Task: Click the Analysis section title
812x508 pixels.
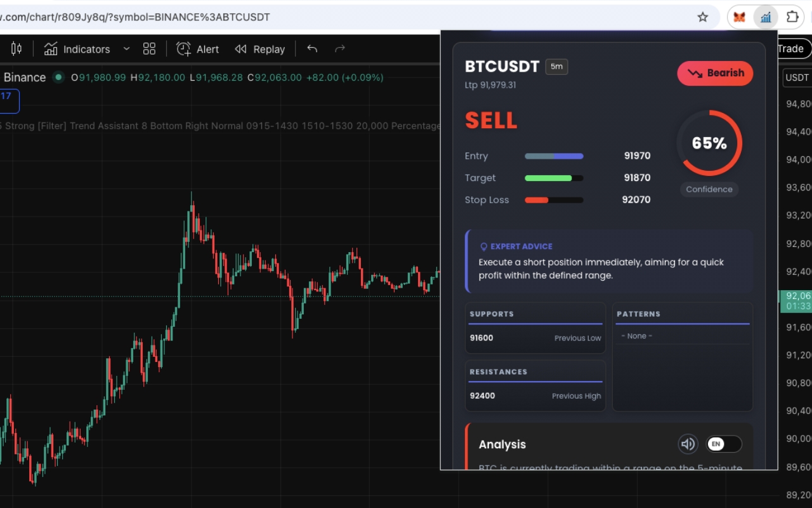Action: 502,444
